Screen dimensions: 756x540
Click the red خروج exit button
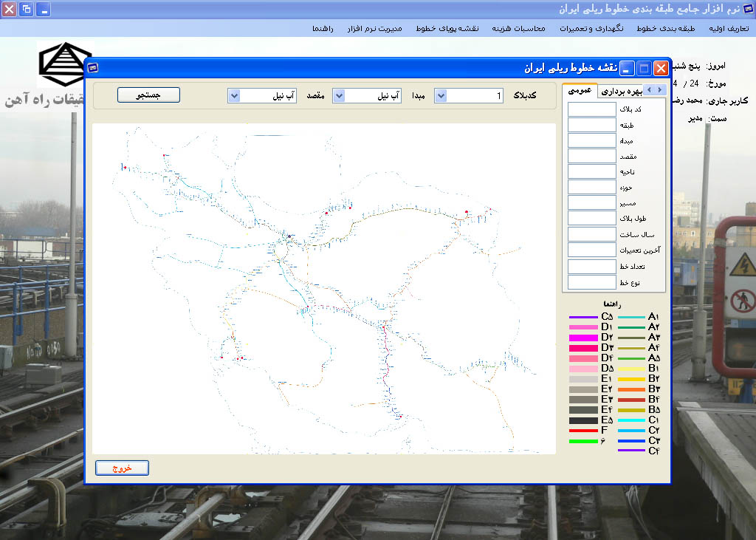122,468
